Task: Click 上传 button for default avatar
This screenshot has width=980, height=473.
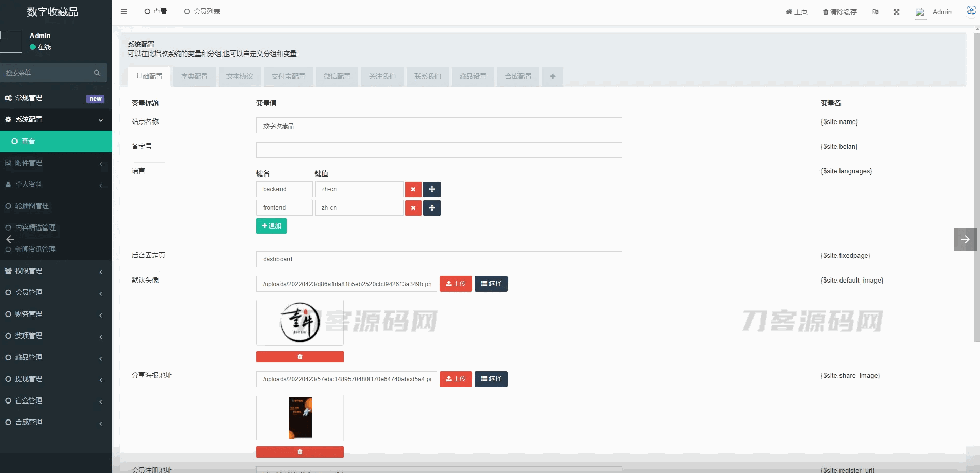Action: click(456, 284)
